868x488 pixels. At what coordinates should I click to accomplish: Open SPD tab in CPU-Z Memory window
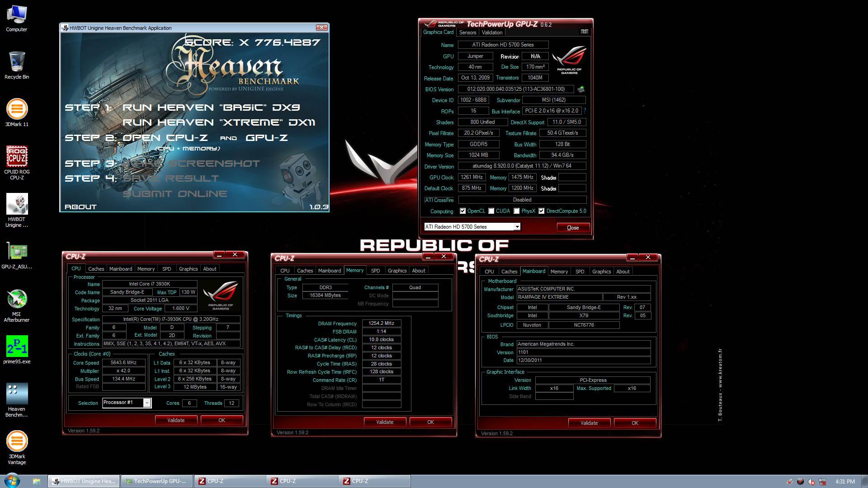pyautogui.click(x=375, y=271)
